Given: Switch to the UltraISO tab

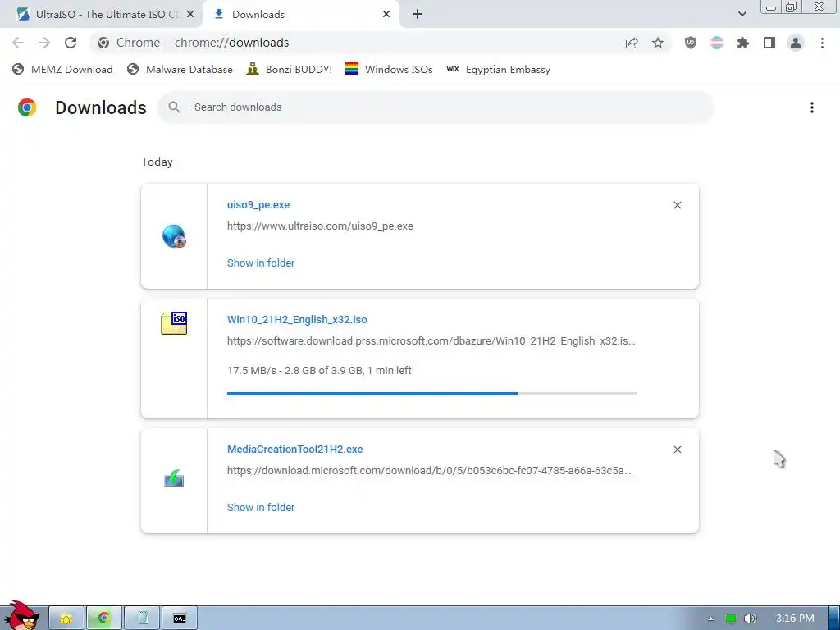Looking at the screenshot, I should click(99, 15).
